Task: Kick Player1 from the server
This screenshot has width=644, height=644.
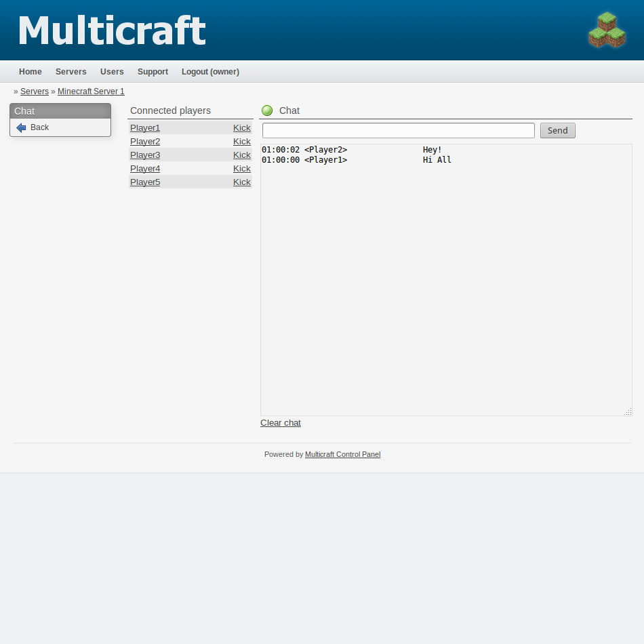Action: 242,127
